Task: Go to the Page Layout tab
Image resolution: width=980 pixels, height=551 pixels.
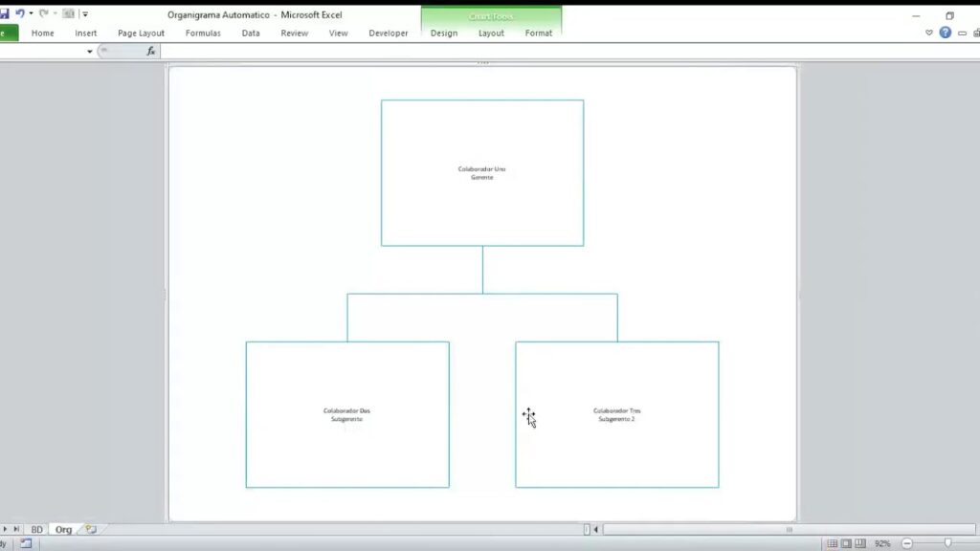Action: (142, 33)
